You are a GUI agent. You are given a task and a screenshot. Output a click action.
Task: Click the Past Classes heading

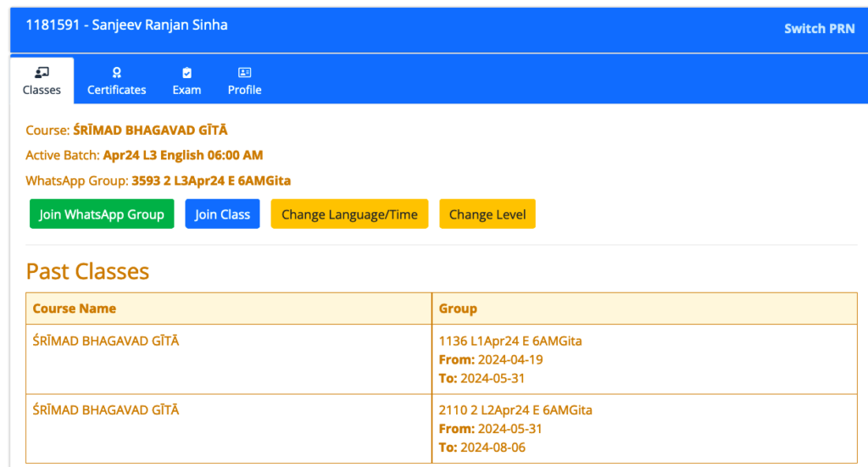pos(87,271)
